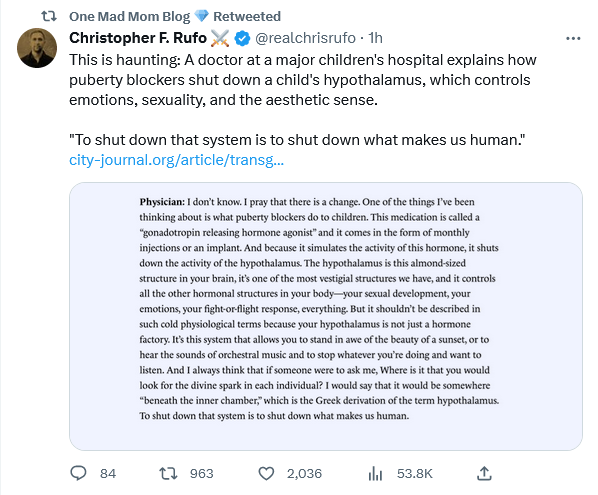
Task: Open the 1h timestamp link
Action: coord(375,38)
